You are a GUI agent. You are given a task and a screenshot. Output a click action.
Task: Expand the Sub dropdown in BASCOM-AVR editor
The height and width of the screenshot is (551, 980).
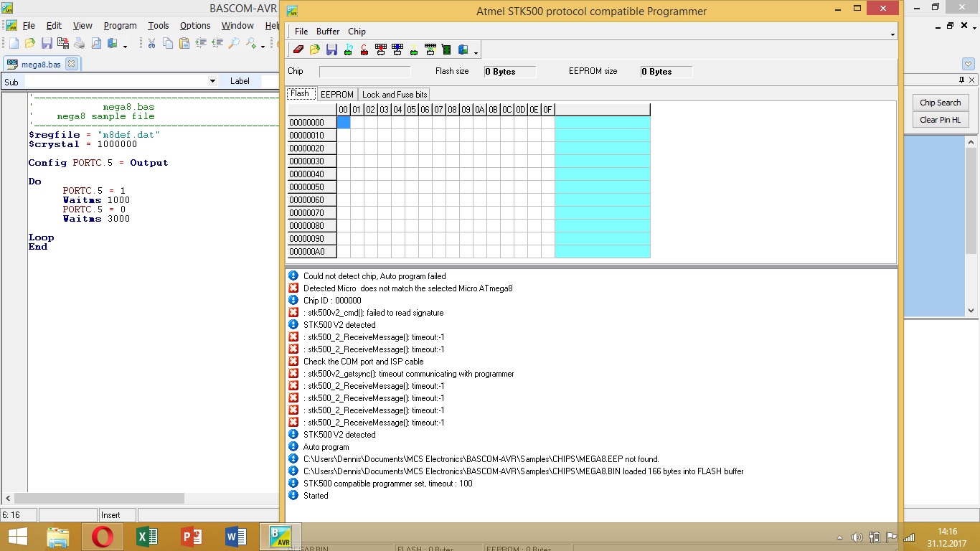click(x=212, y=81)
